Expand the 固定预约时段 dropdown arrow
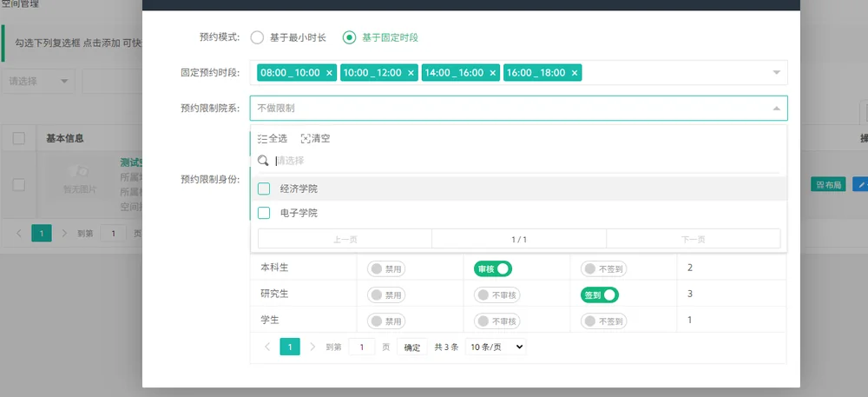868x397 pixels. tap(777, 72)
